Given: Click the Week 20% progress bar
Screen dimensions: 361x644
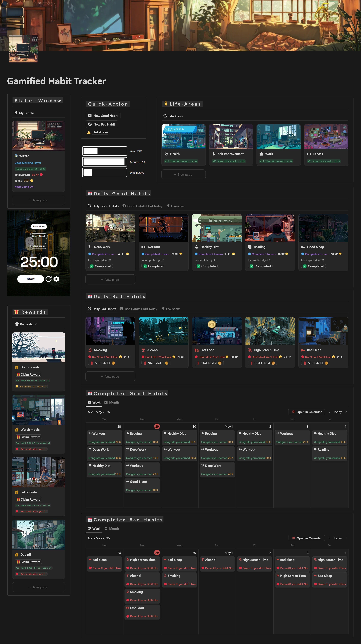Looking at the screenshot, I should pyautogui.click(x=105, y=172).
